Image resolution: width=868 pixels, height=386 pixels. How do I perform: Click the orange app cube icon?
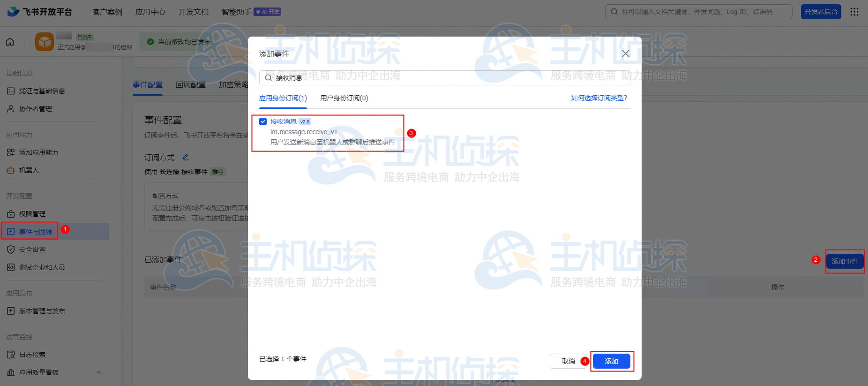(x=45, y=42)
